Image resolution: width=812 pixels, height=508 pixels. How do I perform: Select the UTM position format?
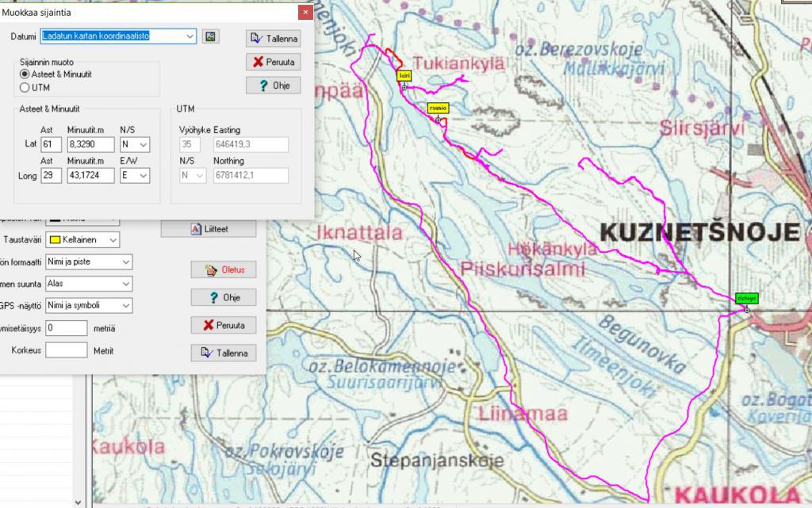click(x=25, y=88)
